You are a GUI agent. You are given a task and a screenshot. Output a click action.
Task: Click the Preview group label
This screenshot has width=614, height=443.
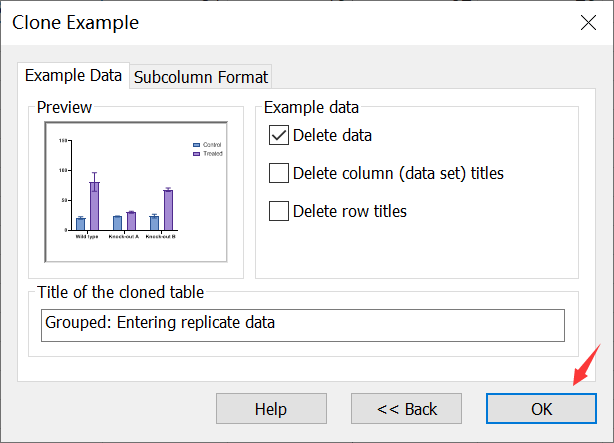click(x=64, y=107)
